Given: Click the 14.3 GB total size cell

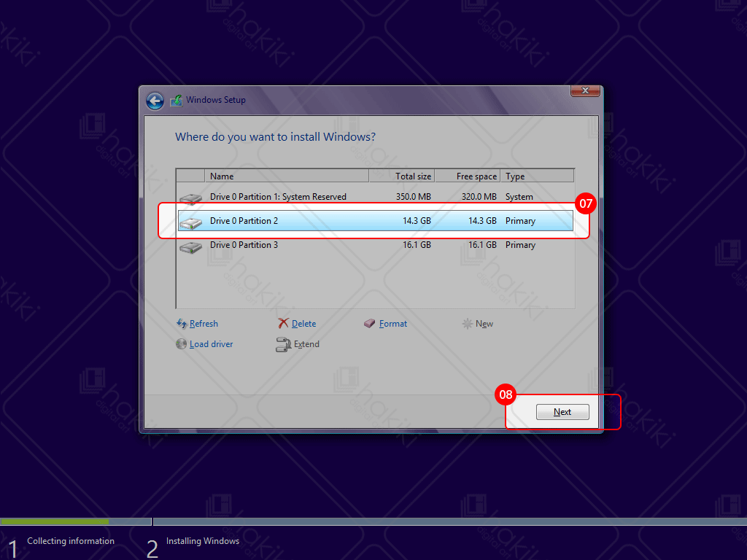Looking at the screenshot, I should click(417, 221).
